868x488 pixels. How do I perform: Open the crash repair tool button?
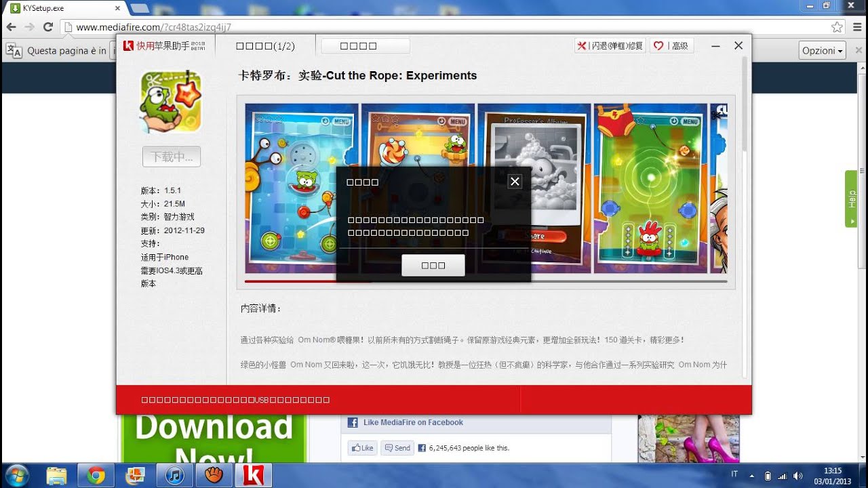pos(610,46)
